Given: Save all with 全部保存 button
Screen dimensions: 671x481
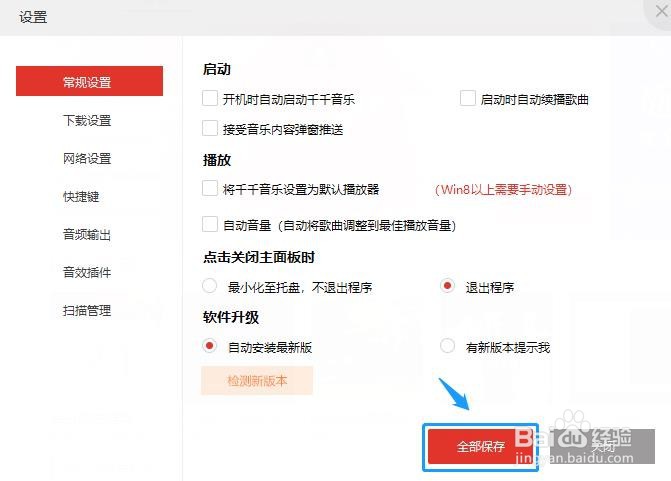Looking at the screenshot, I should click(x=480, y=447).
